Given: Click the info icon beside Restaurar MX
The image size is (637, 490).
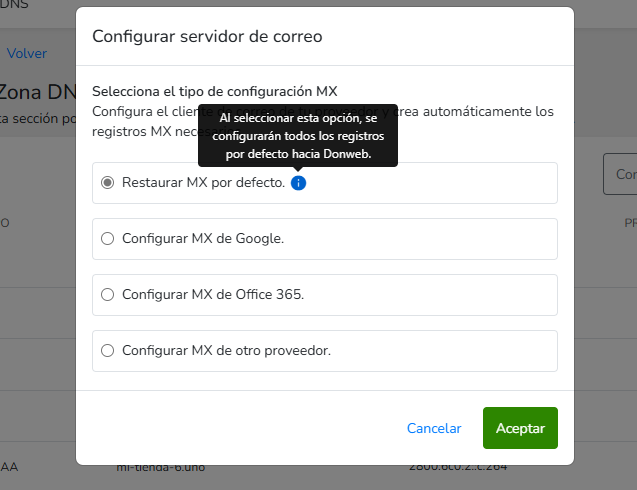Looking at the screenshot, I should coord(298,183).
